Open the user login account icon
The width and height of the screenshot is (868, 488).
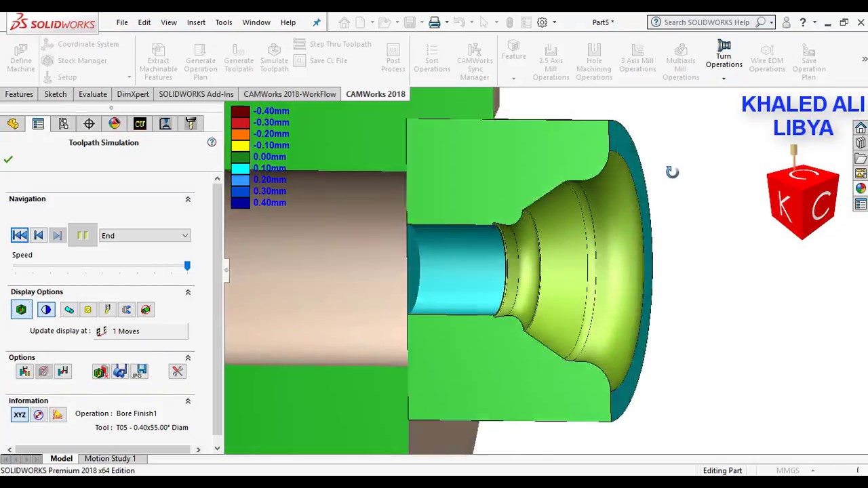(787, 22)
